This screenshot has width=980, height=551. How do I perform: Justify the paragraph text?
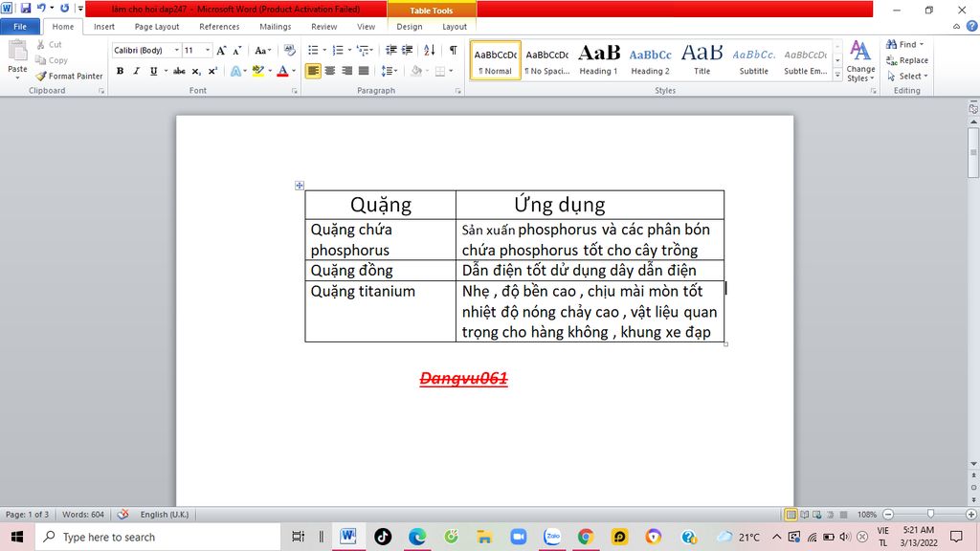(364, 71)
